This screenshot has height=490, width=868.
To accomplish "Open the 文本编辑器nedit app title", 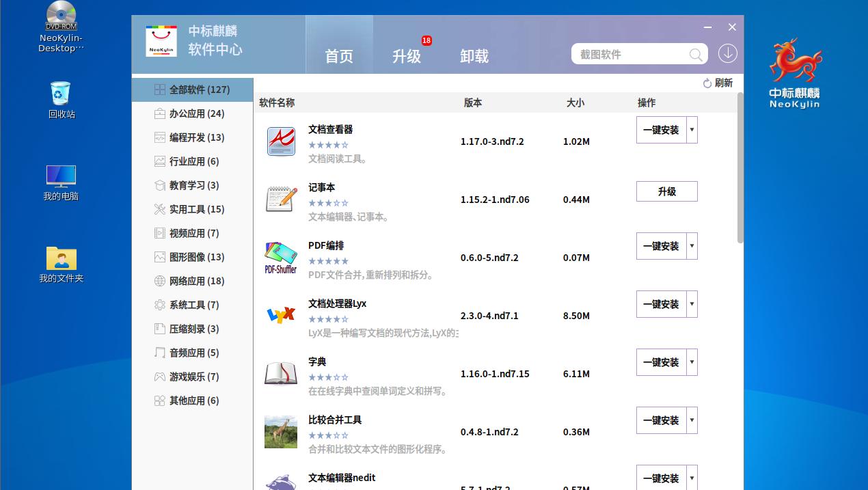I will [x=342, y=478].
